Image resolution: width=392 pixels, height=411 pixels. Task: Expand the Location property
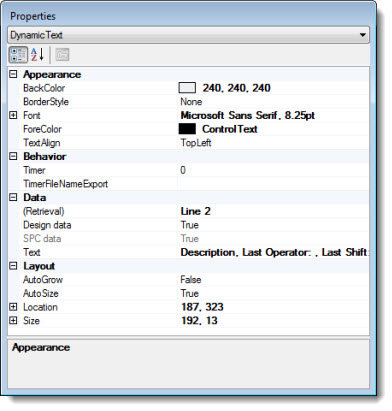(13, 307)
